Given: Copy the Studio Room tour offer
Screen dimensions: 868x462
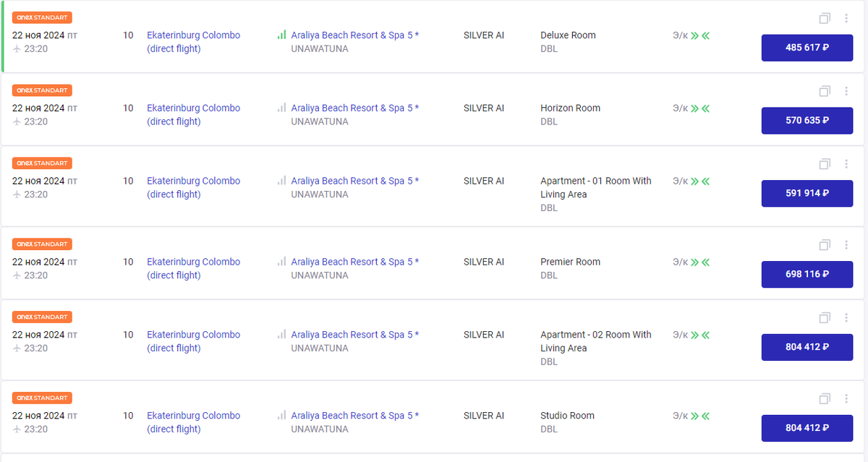Looking at the screenshot, I should click(x=825, y=399).
